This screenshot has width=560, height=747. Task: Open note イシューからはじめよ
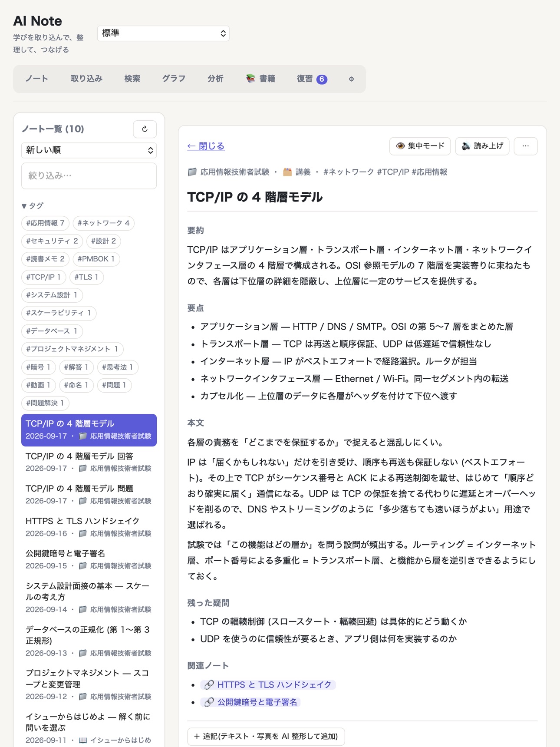[89, 728]
